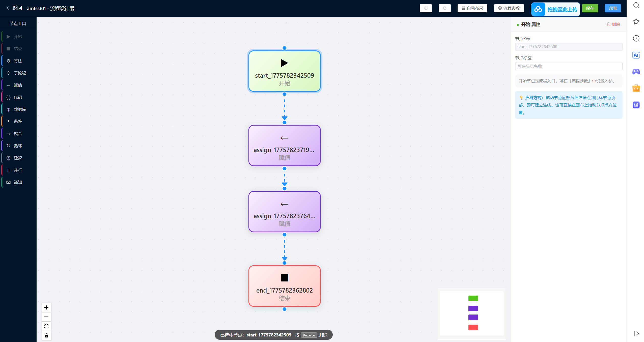Select the end_1775782362802 node on canvas
The width and height of the screenshot is (644, 342).
click(x=284, y=286)
